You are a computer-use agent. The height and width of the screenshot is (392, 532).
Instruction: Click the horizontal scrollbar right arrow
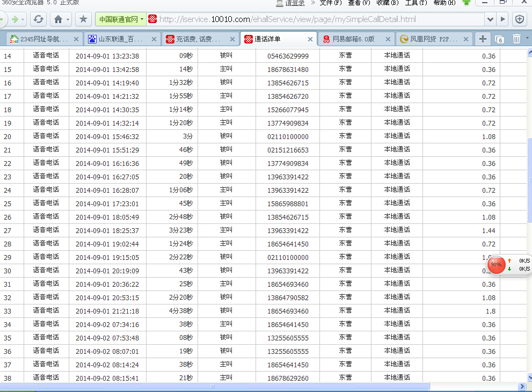click(522, 387)
